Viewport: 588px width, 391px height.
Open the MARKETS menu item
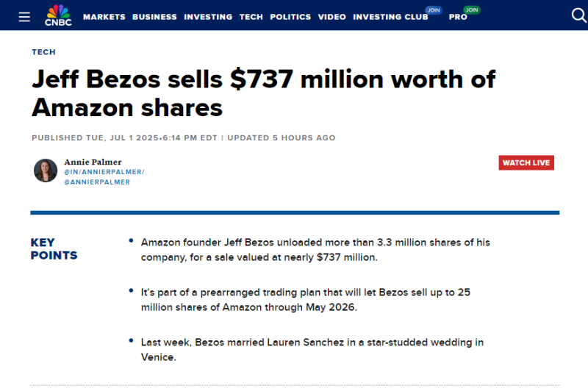(x=104, y=17)
